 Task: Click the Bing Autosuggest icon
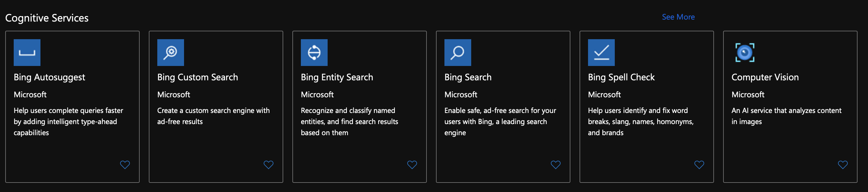click(27, 53)
